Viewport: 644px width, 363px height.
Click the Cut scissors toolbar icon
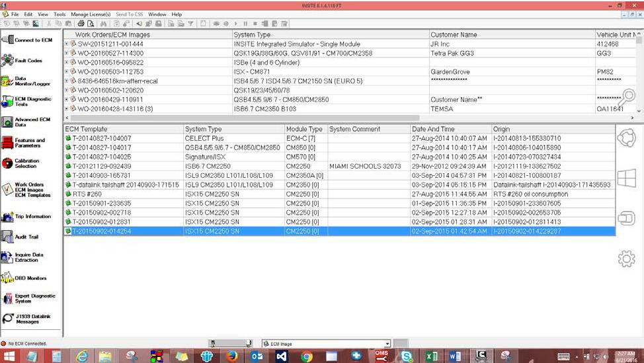pyautogui.click(x=49, y=24)
